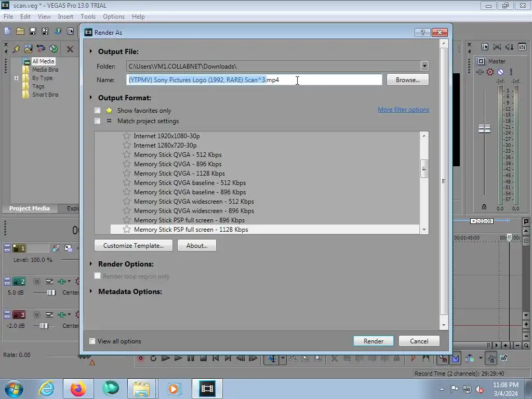The height and width of the screenshot is (399, 532).
Task: Click Browse... button
Action: (x=407, y=79)
